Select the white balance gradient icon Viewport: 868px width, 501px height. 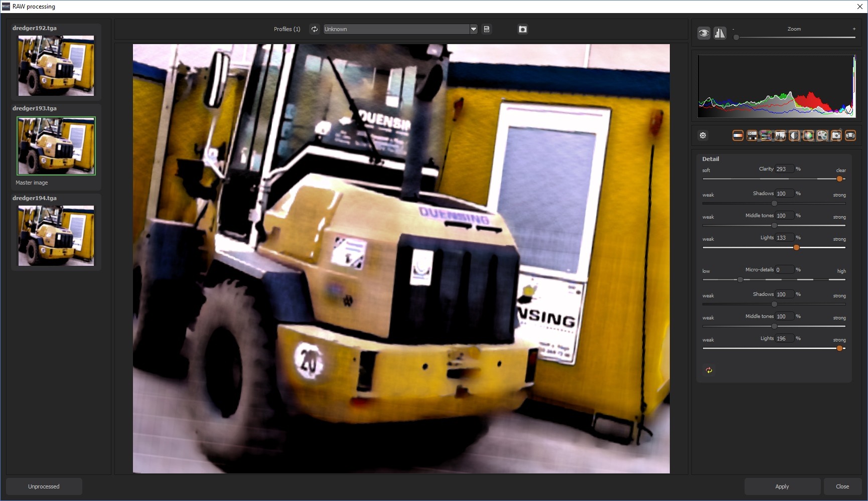(738, 135)
